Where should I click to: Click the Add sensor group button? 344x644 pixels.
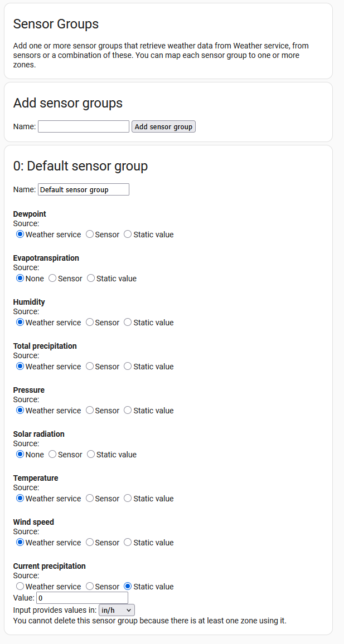coord(163,126)
